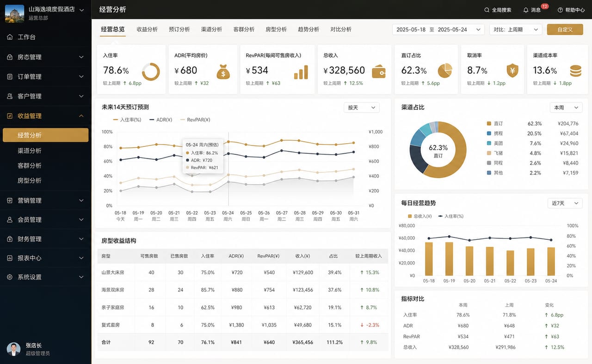Click the shield icon on cancellation rate card
This screenshot has height=364, width=592.
point(512,71)
